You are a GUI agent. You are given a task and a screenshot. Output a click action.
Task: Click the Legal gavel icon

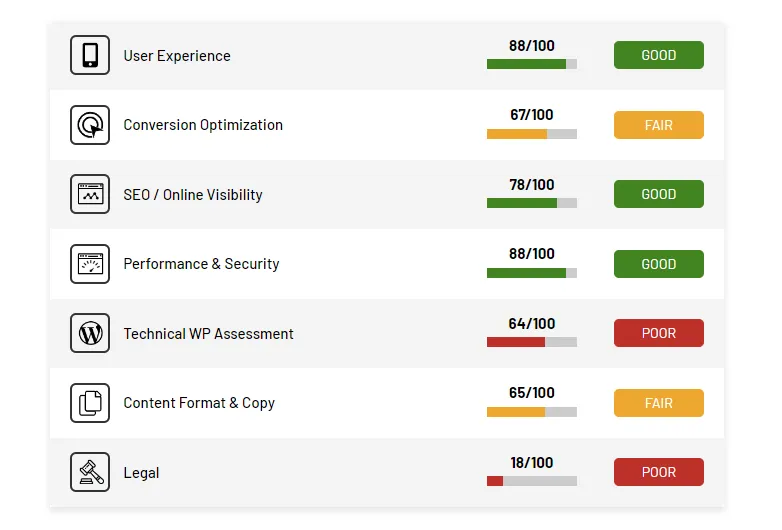90,472
